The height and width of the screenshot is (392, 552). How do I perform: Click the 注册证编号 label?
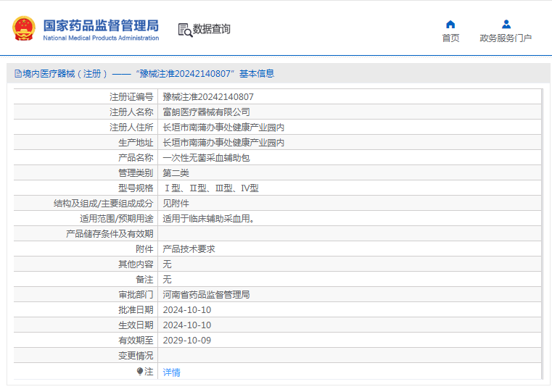[x=131, y=96]
